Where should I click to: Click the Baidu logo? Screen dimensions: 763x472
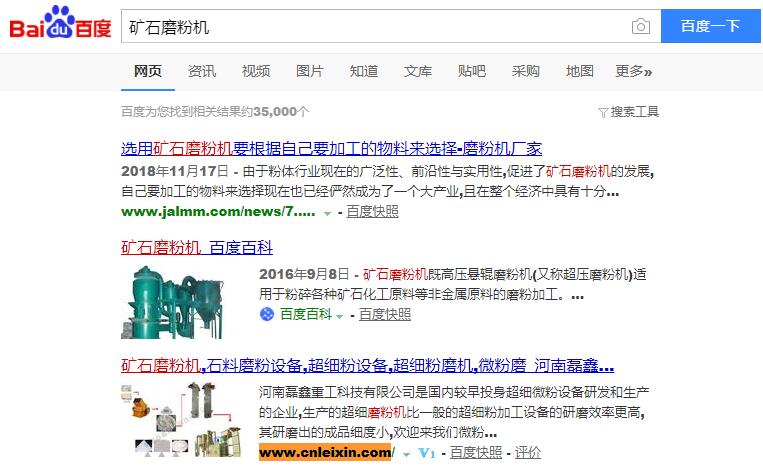pyautogui.click(x=60, y=23)
